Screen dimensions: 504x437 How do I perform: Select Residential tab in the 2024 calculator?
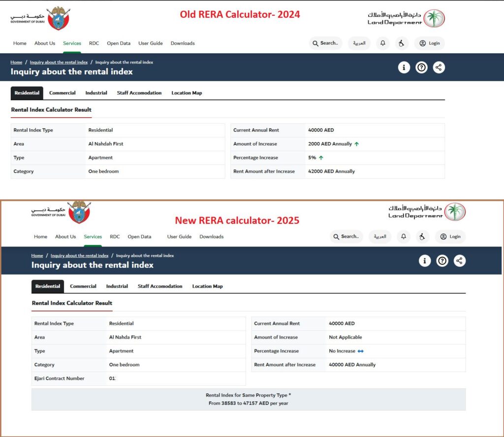click(27, 93)
